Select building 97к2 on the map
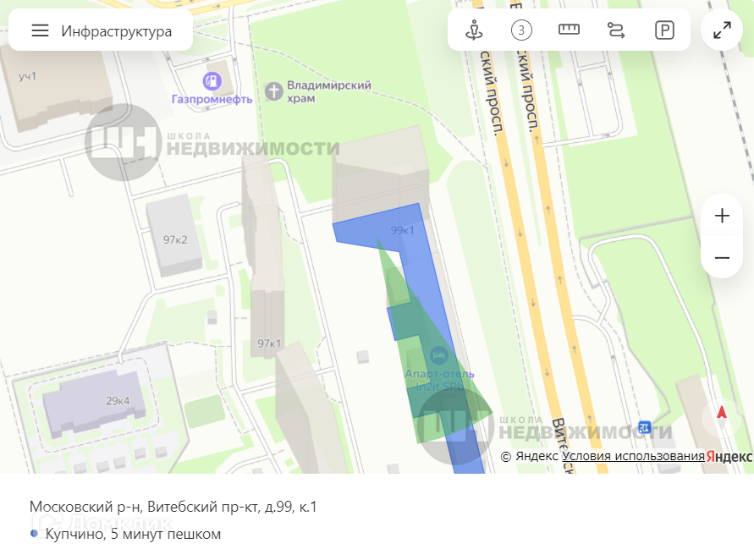 [175, 239]
